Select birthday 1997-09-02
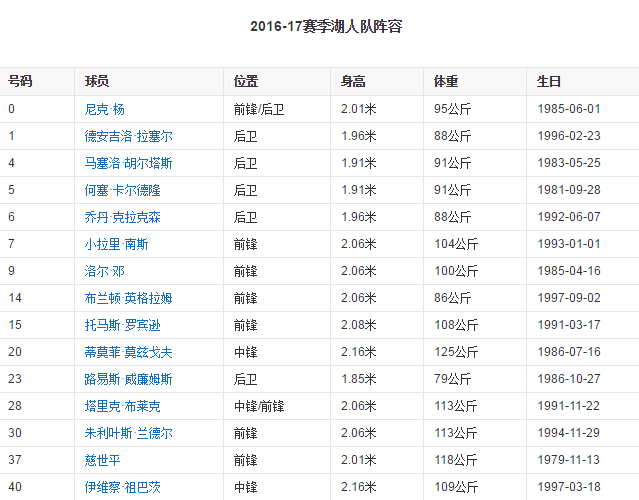 pos(569,297)
